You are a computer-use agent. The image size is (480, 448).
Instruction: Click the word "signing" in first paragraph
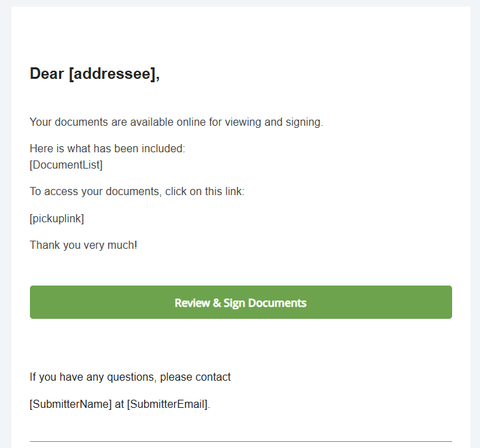[x=304, y=122]
